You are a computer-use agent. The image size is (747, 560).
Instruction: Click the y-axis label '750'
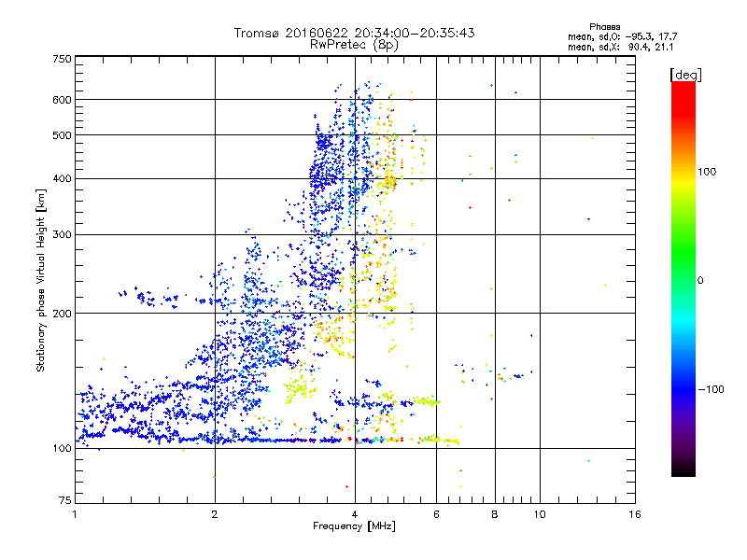tap(62, 59)
